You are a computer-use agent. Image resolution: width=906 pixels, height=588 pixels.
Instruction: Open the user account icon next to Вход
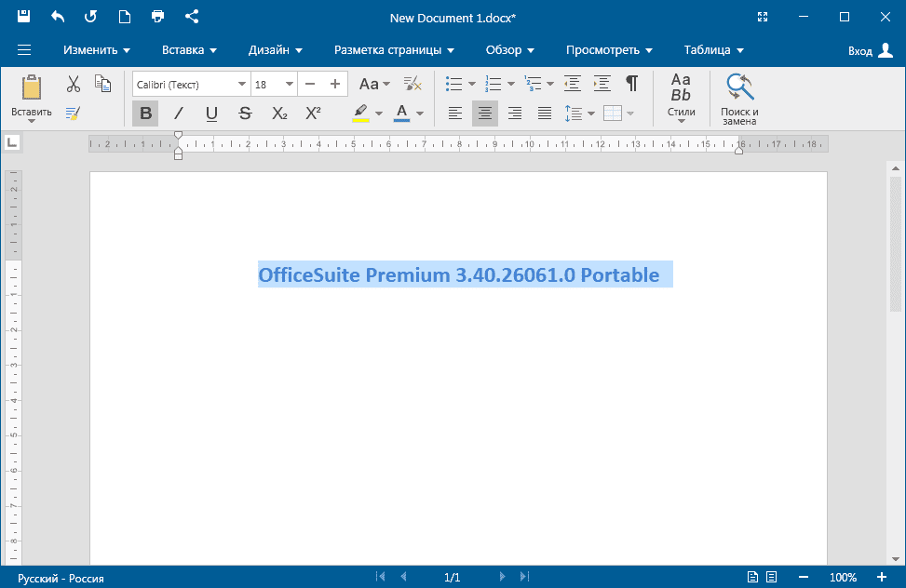tap(886, 50)
